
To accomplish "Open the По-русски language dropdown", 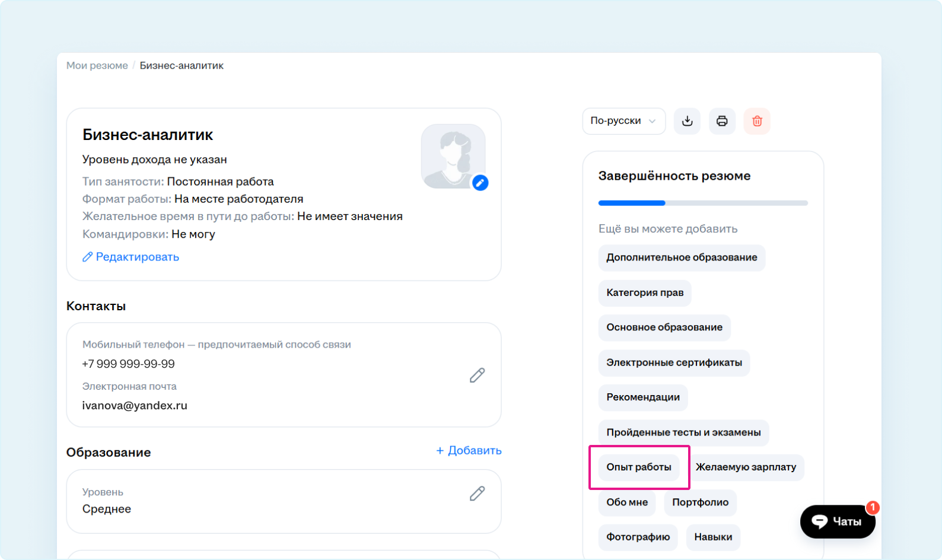I will 623,121.
